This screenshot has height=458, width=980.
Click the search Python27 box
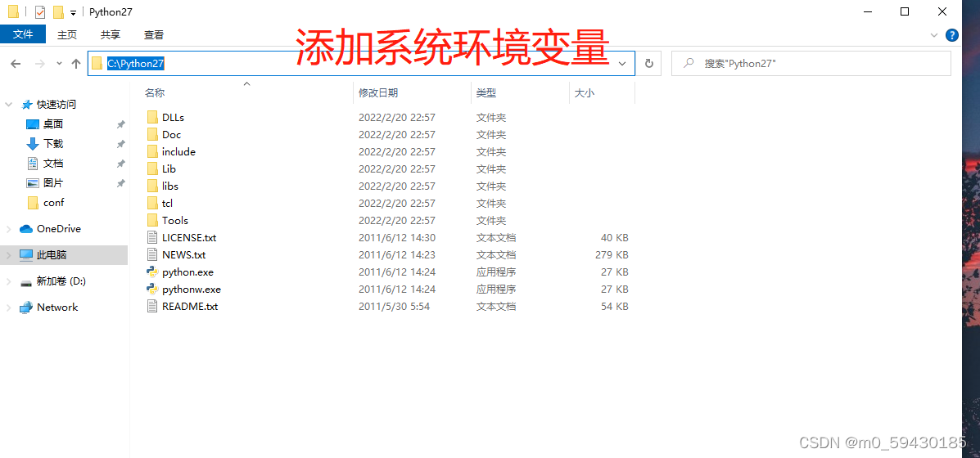click(811, 64)
